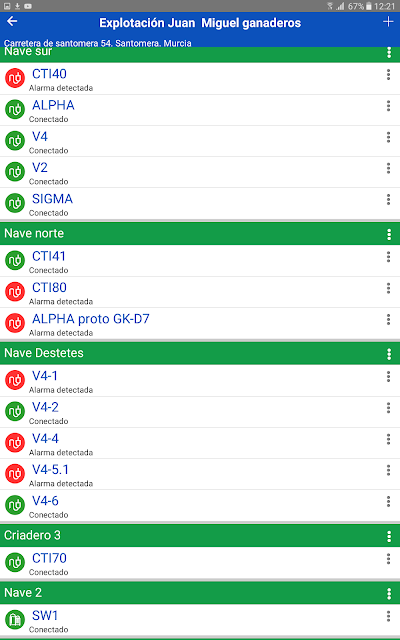Add new item with plus icon
The height and width of the screenshot is (640, 400).
[x=388, y=22]
